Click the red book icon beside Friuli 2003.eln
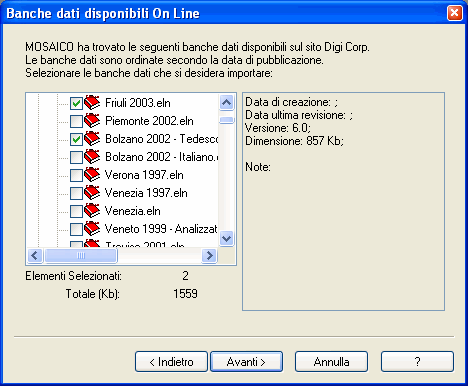 point(92,103)
